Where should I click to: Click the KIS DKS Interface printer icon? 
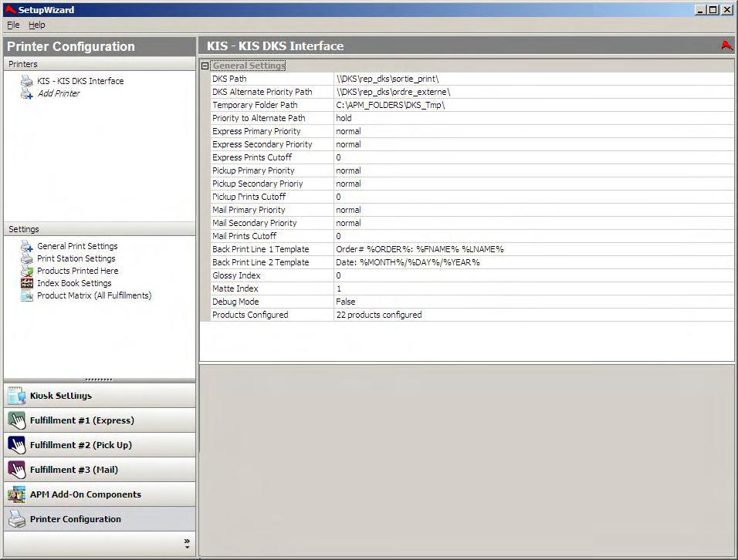click(x=26, y=81)
